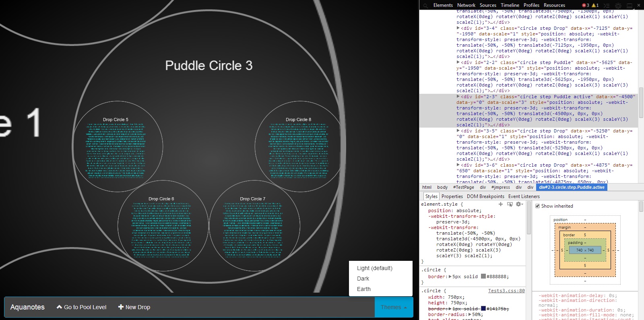Expand the border-radius 50% shorthand triangle
The width and height of the screenshot is (644, 320).
(469, 314)
